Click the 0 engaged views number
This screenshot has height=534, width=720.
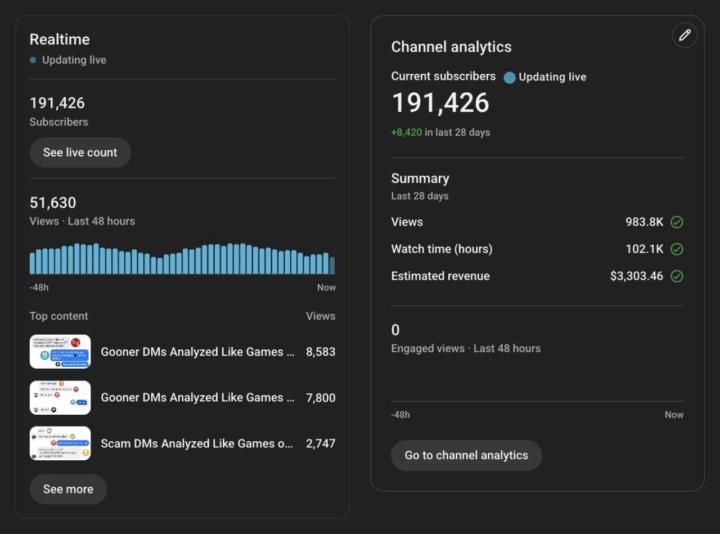pos(395,330)
